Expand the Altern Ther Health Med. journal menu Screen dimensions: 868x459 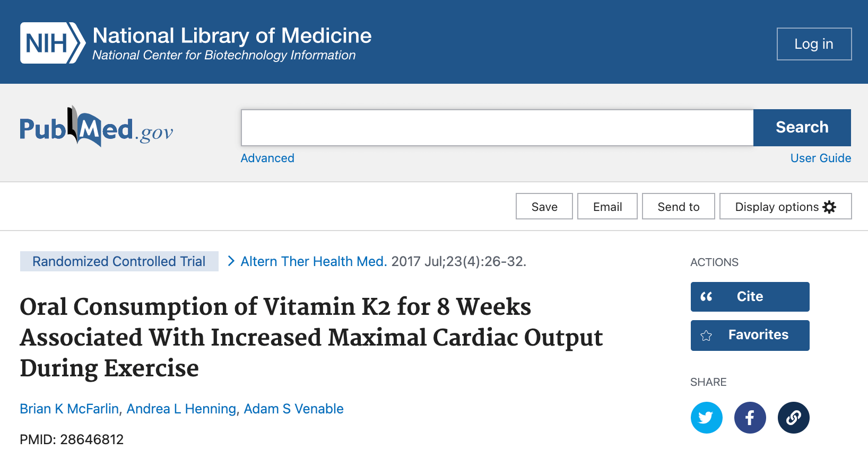[x=313, y=261]
